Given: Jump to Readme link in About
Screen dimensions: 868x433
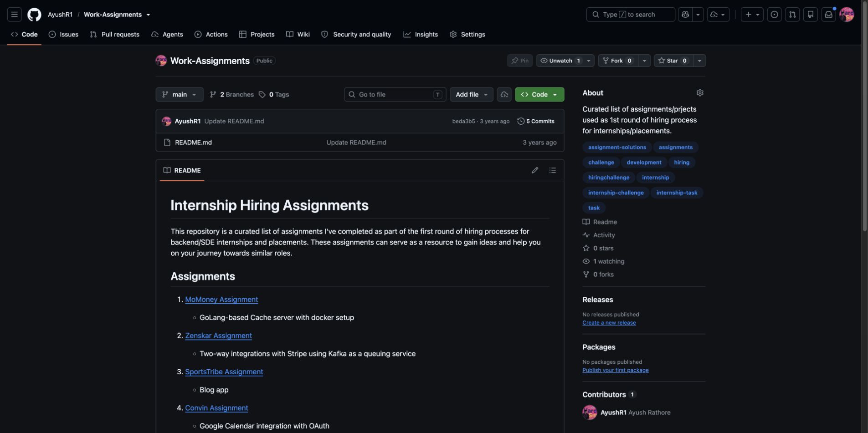Looking at the screenshot, I should (600, 222).
